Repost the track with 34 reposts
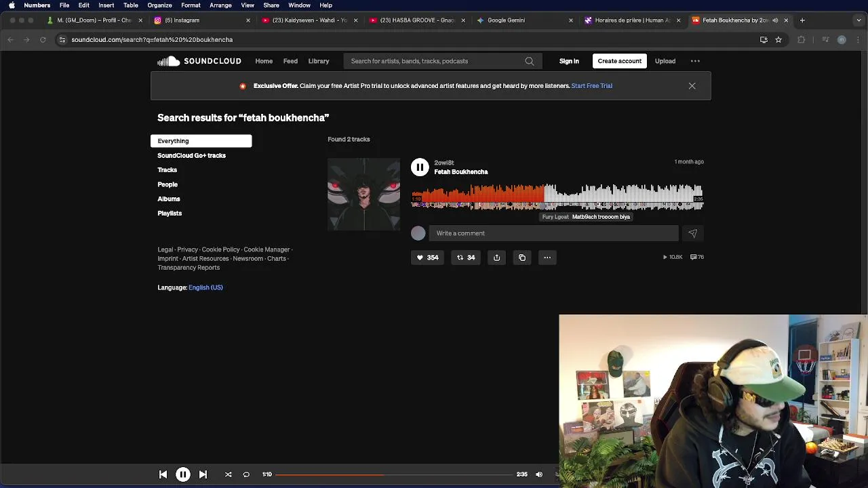Screen dimensions: 868x488 pyautogui.click(x=466, y=258)
